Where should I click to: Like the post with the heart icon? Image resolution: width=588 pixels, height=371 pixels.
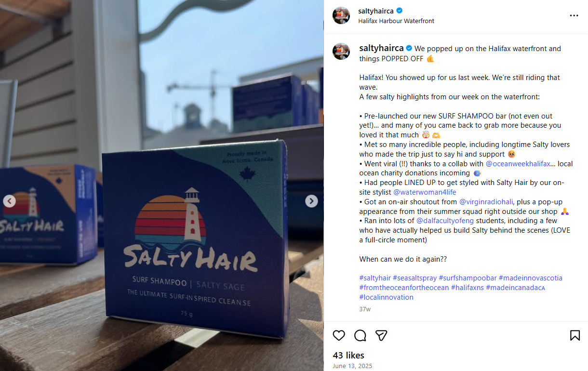click(x=339, y=335)
